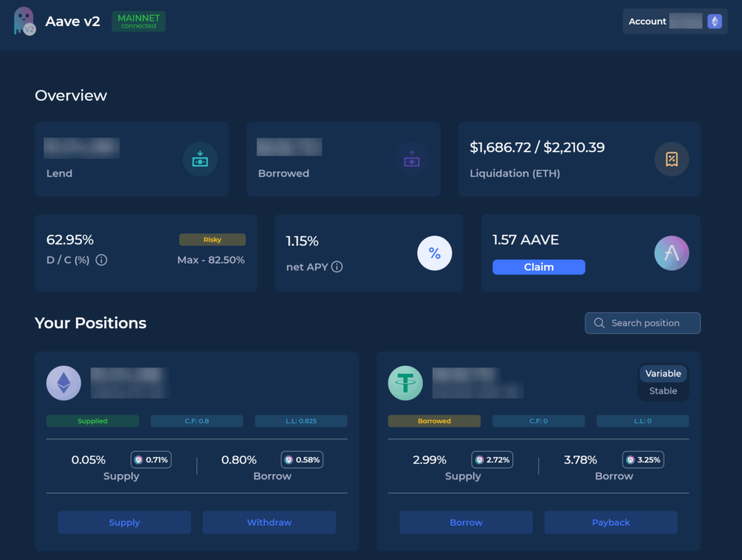The width and height of the screenshot is (742, 560).
Task: Click the $1,686.72 / $2,210.39 liquidation value
Action: coord(537,148)
